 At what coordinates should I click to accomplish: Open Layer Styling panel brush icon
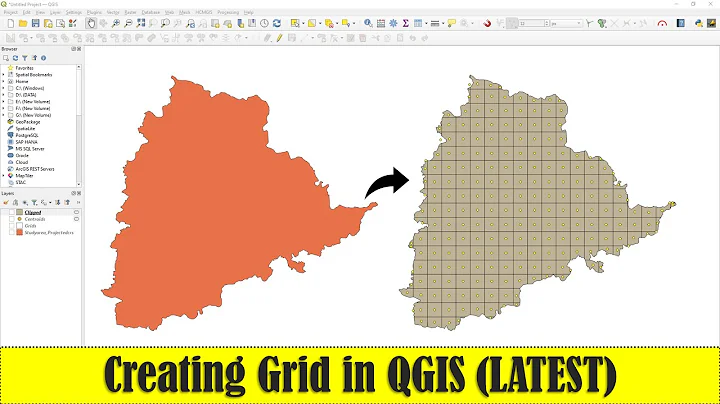(x=6, y=202)
